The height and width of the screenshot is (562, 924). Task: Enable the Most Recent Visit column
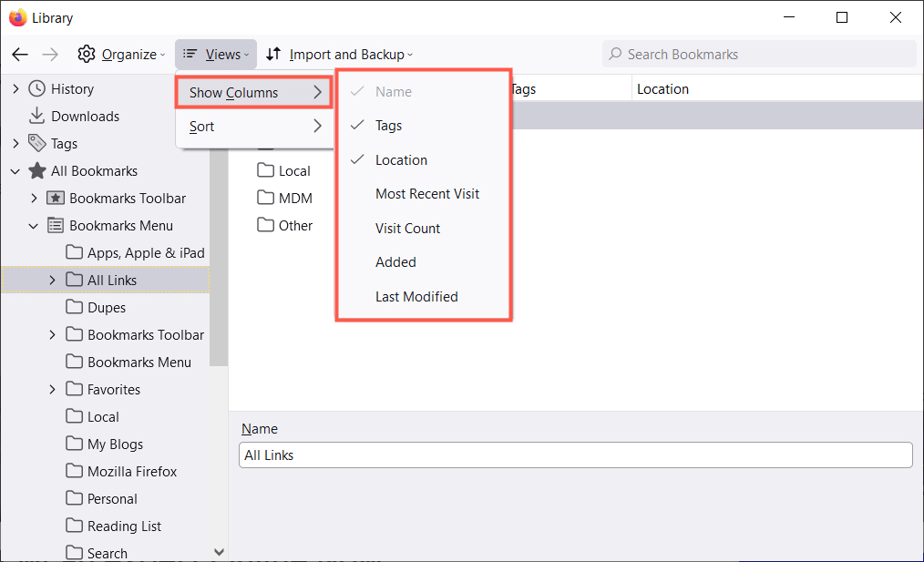pos(426,194)
